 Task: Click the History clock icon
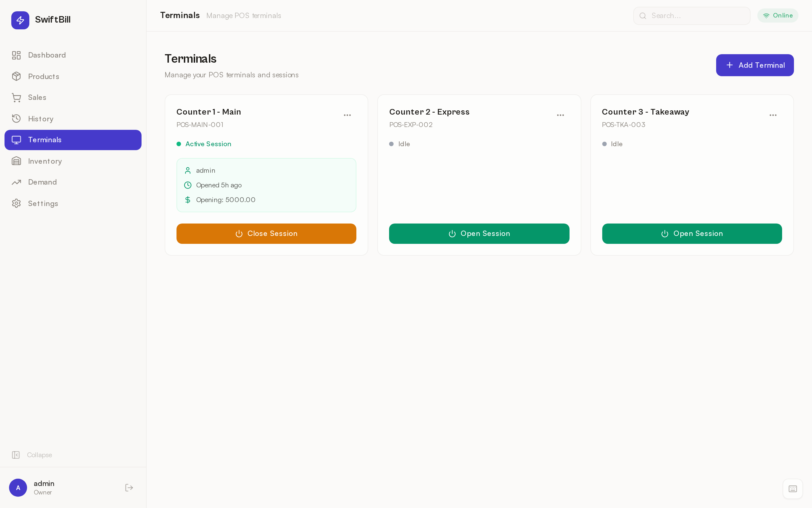16,119
